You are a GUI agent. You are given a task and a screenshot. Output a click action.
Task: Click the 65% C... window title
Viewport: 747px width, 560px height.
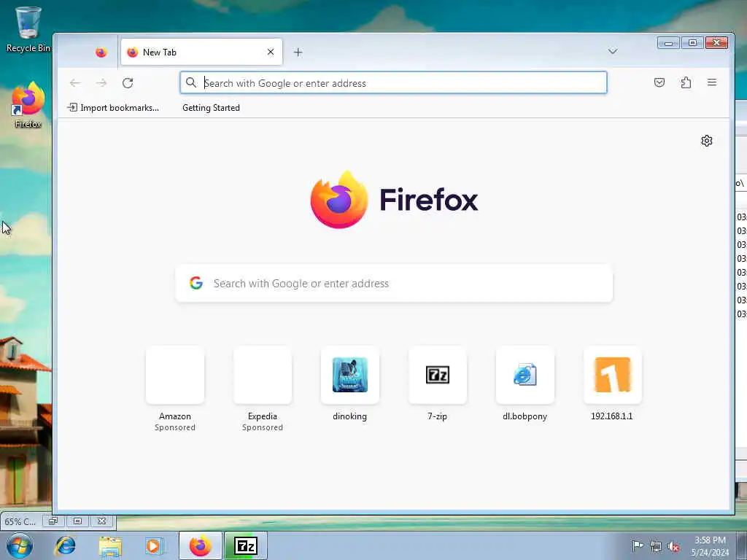(20, 521)
